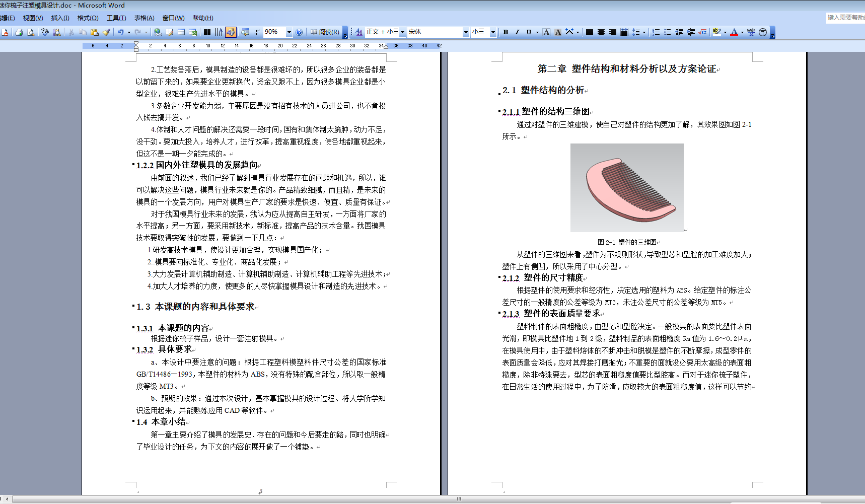Apply Character Shading to text
Image resolution: width=865 pixels, height=504 pixels.
(x=558, y=32)
